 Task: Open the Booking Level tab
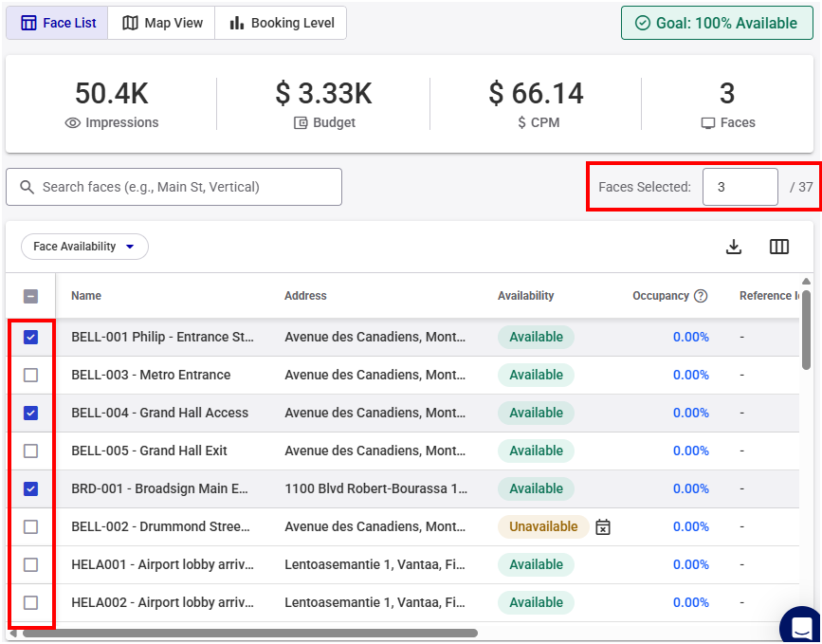tap(281, 23)
